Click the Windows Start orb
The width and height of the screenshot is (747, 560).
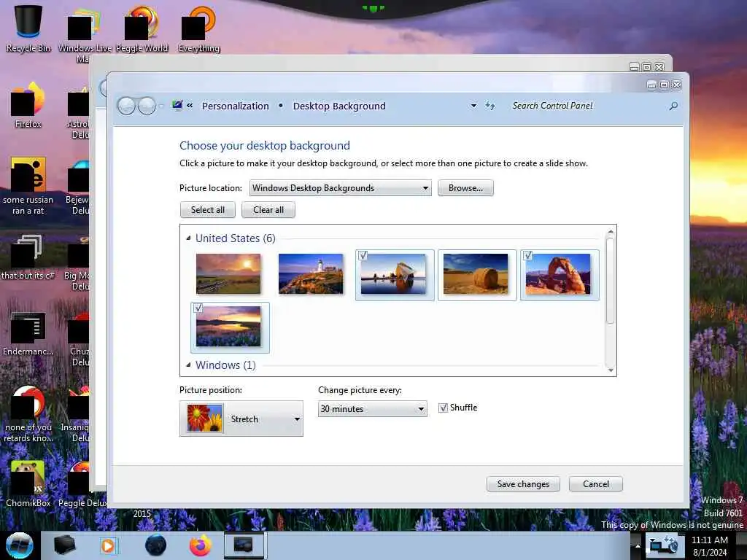coord(20,545)
